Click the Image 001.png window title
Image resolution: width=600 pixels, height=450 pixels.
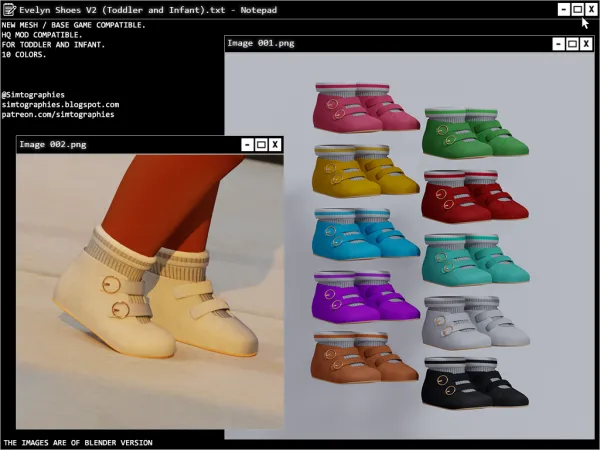(261, 43)
